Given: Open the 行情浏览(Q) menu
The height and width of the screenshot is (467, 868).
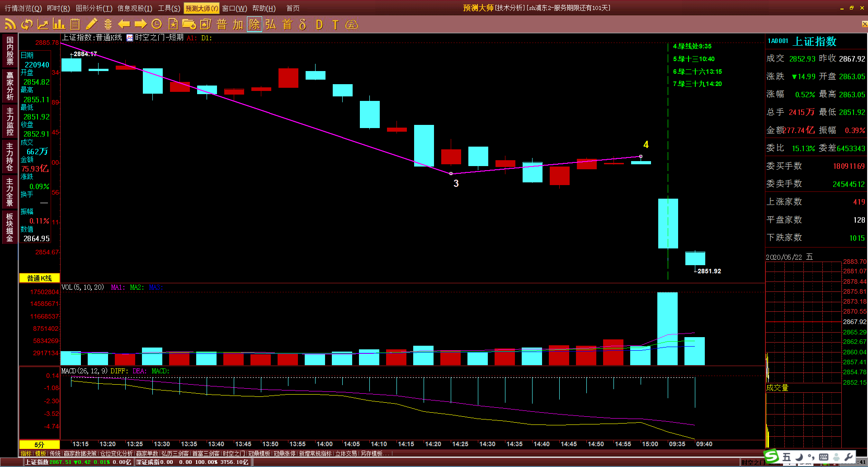Looking at the screenshot, I should pos(23,8).
